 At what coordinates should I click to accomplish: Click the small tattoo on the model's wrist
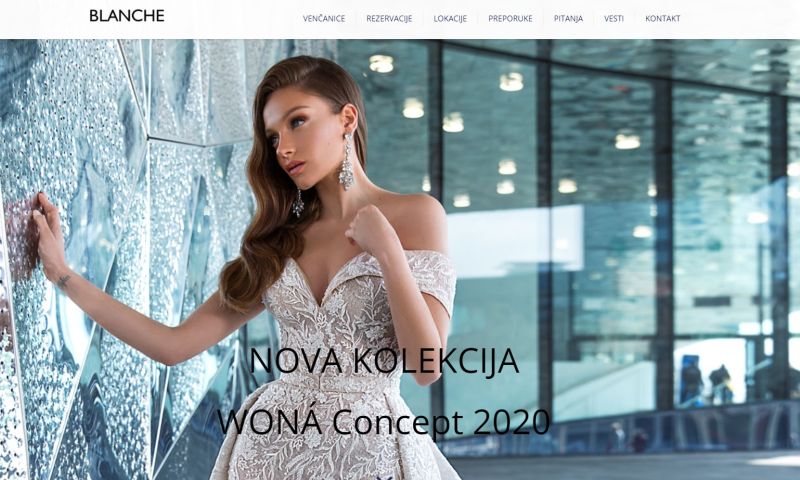pyautogui.click(x=64, y=280)
